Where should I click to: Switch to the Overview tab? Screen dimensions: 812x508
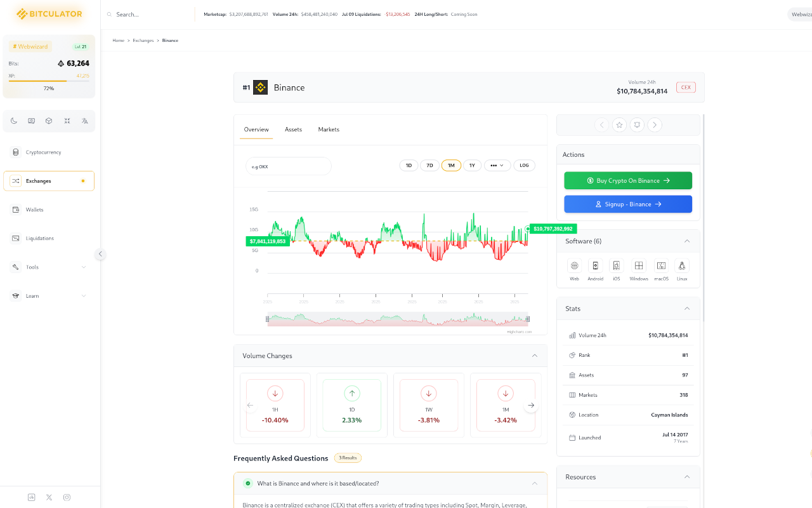[x=256, y=130]
